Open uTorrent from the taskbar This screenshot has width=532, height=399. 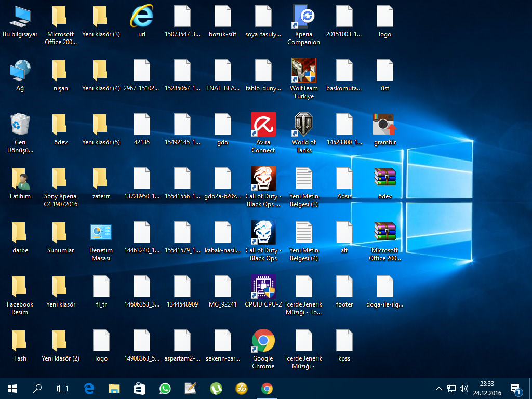click(x=216, y=388)
